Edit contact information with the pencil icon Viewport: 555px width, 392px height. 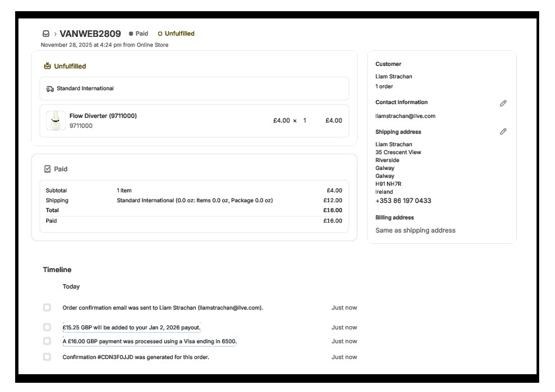point(503,103)
